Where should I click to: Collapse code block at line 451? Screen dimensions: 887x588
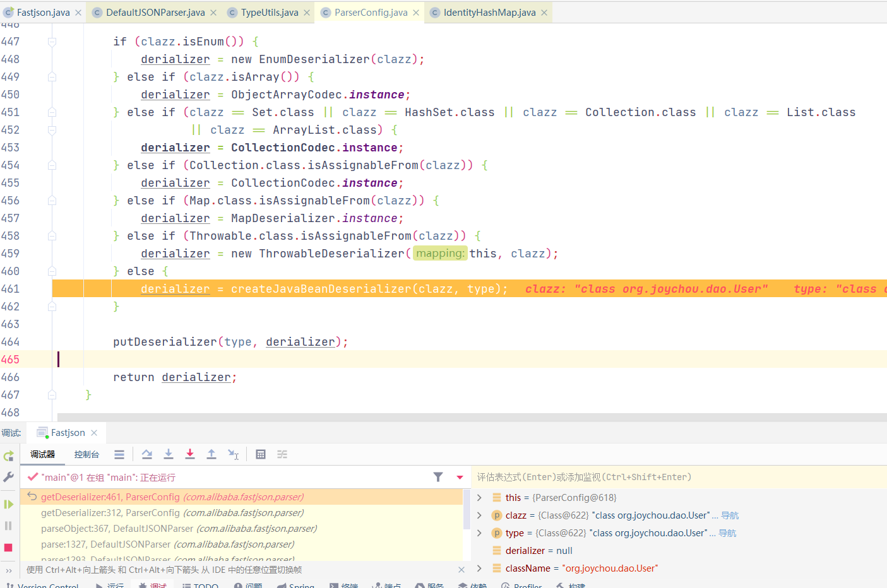(x=52, y=112)
